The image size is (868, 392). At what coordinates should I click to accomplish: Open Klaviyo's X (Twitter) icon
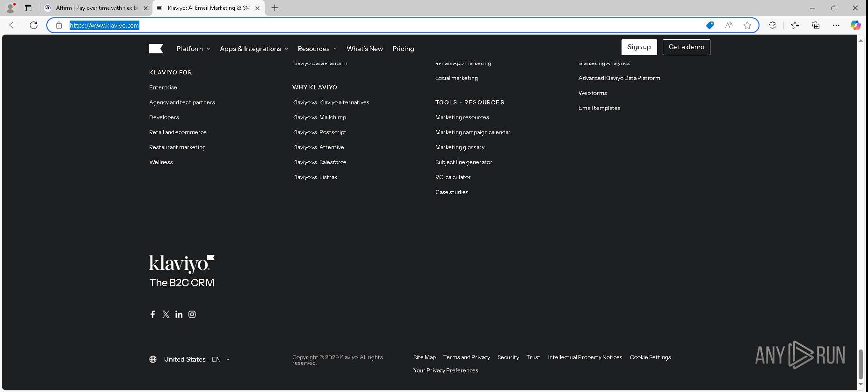coord(166,314)
